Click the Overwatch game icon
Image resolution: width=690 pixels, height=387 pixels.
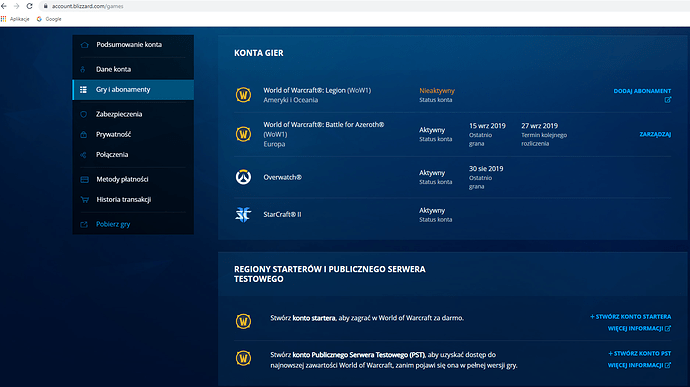click(x=243, y=177)
